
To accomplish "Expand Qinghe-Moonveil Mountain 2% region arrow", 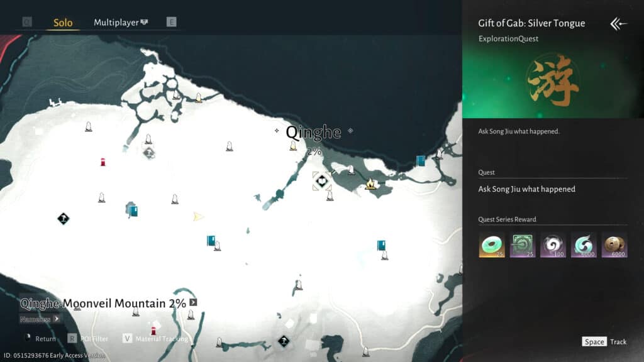I will (194, 302).
